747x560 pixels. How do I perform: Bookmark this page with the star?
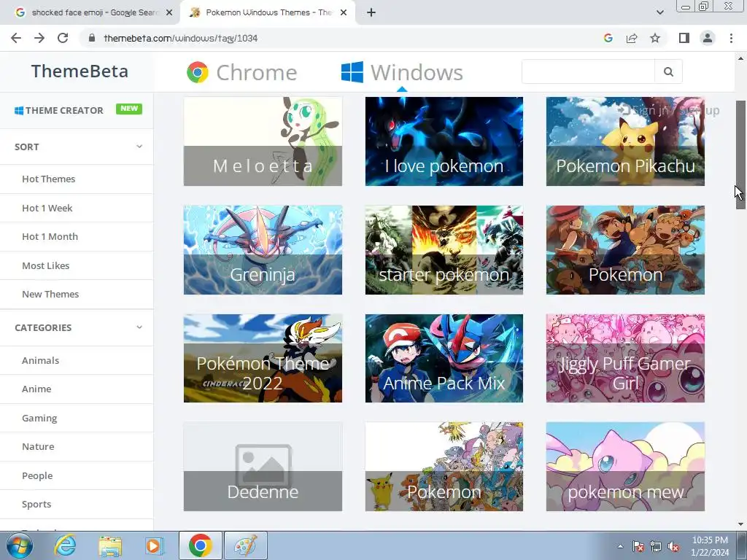655,38
